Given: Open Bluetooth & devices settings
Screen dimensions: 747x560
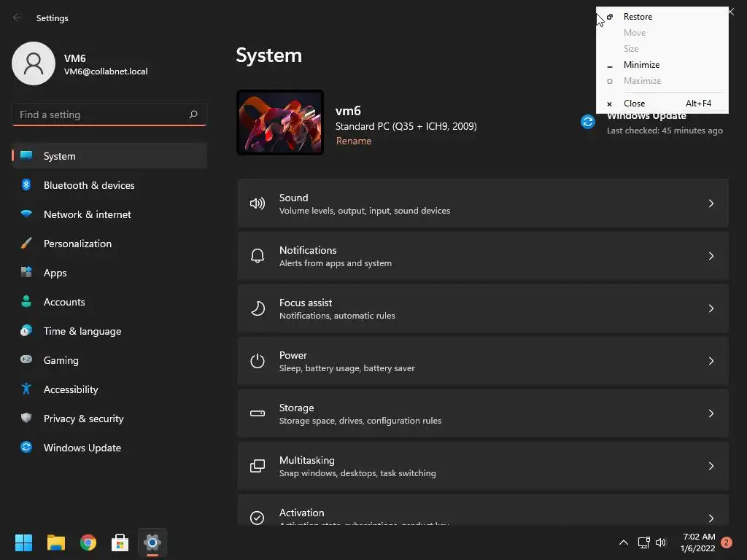Looking at the screenshot, I should pyautogui.click(x=109, y=185).
